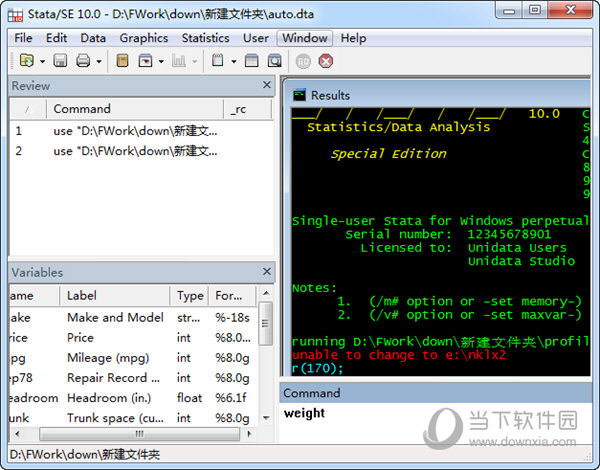Click the %-18s format cell
This screenshot has height=470, width=600.
pos(232,318)
